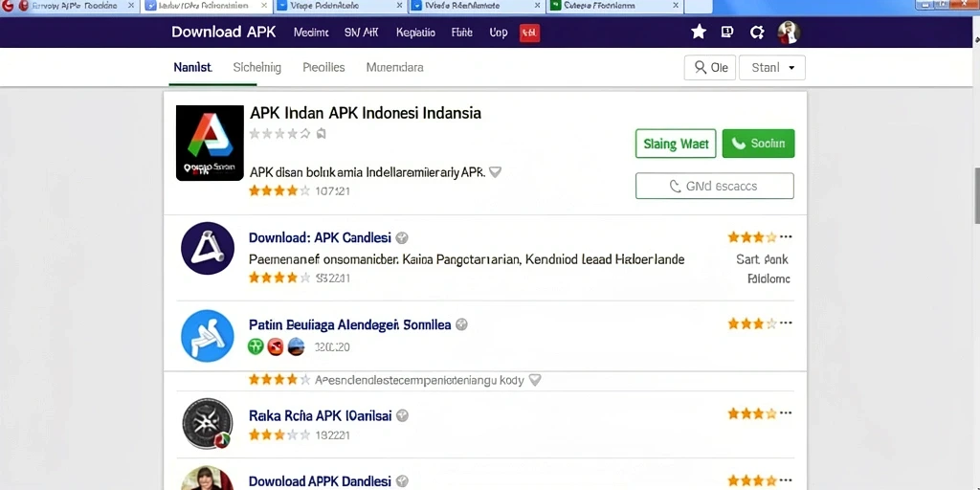Screen dimensions: 980x490
Task: Open the Raka Rcha APK app icon
Action: pos(208,424)
